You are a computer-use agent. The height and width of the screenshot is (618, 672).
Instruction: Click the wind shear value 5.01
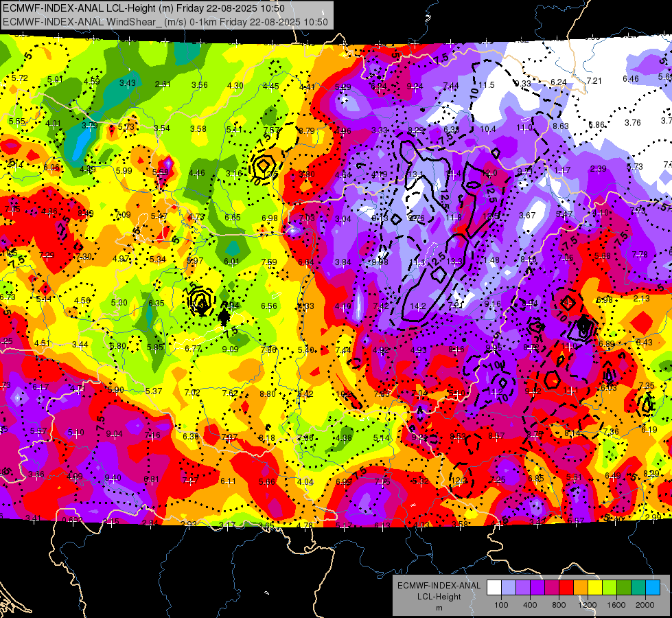coord(56,80)
